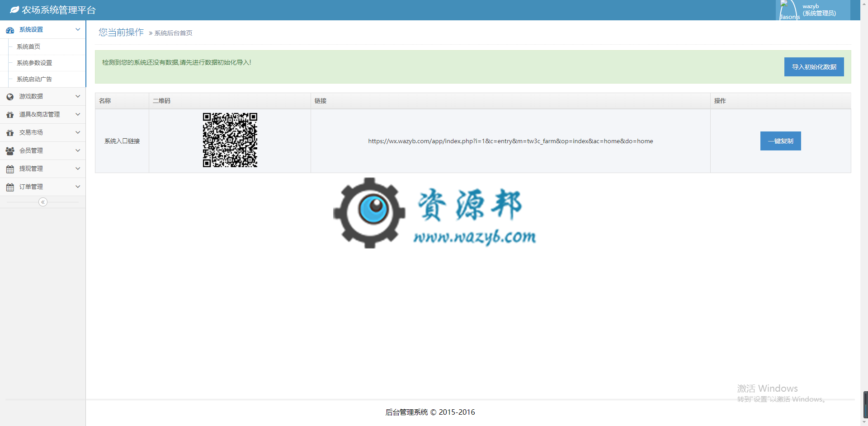This screenshot has height=426, width=868.
Task: Expand the 交易市场 chevron
Action: point(78,132)
